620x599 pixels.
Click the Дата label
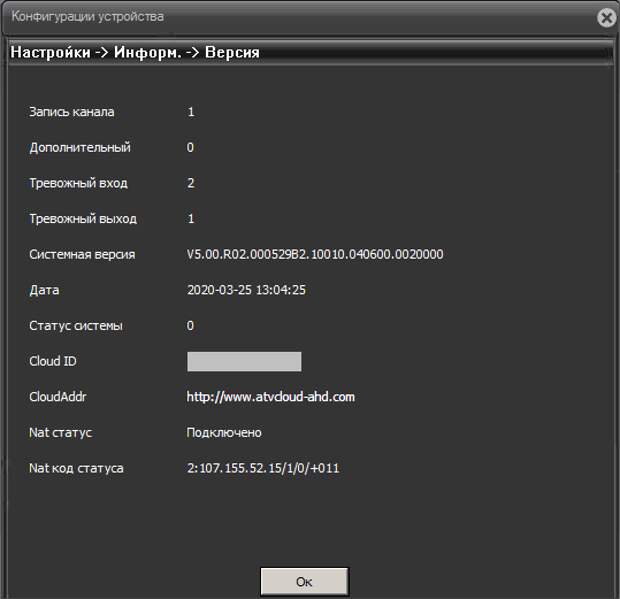click(x=44, y=290)
